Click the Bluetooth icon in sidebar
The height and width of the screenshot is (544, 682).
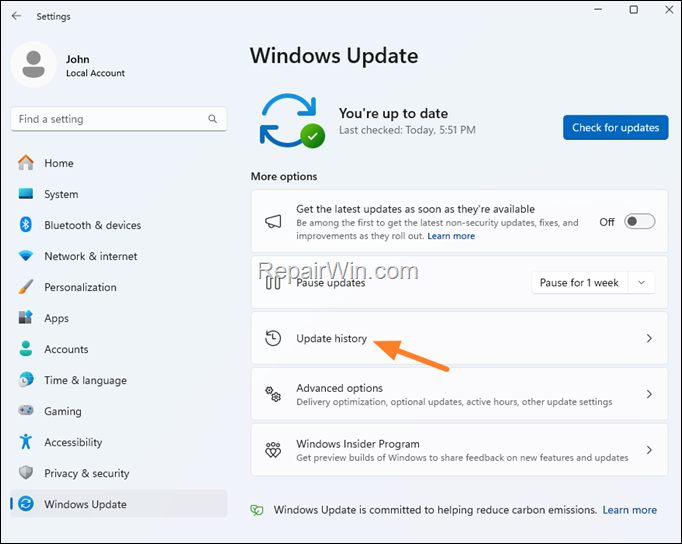pos(26,224)
